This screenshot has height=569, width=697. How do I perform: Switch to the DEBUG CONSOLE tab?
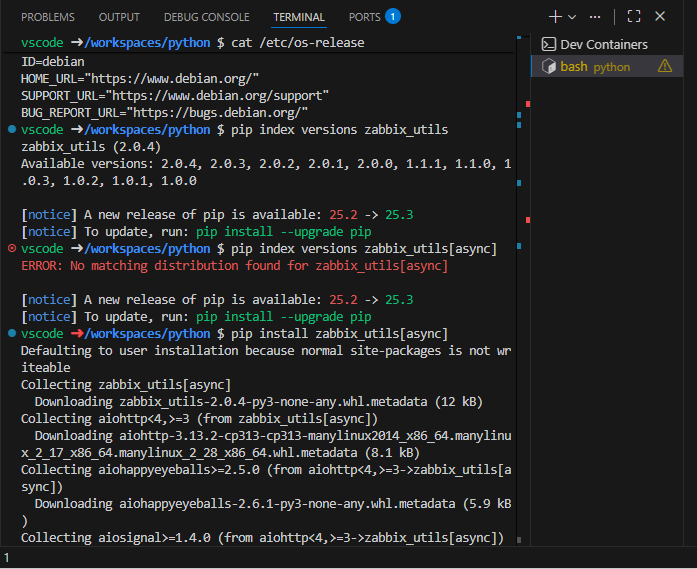(x=207, y=17)
